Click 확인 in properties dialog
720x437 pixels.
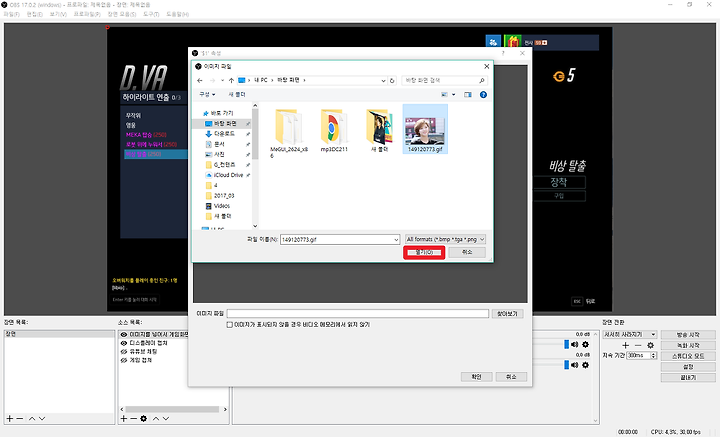tap(476, 377)
